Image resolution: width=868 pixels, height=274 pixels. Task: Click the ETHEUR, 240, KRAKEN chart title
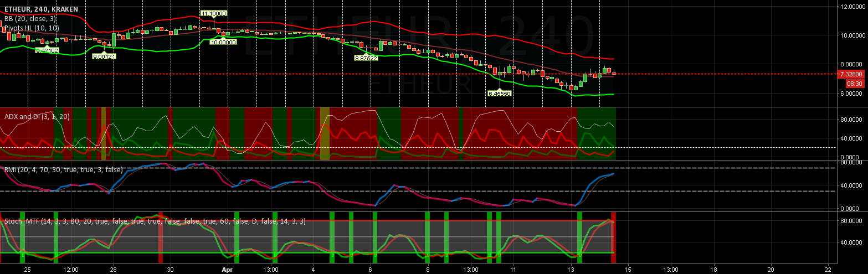41,9
